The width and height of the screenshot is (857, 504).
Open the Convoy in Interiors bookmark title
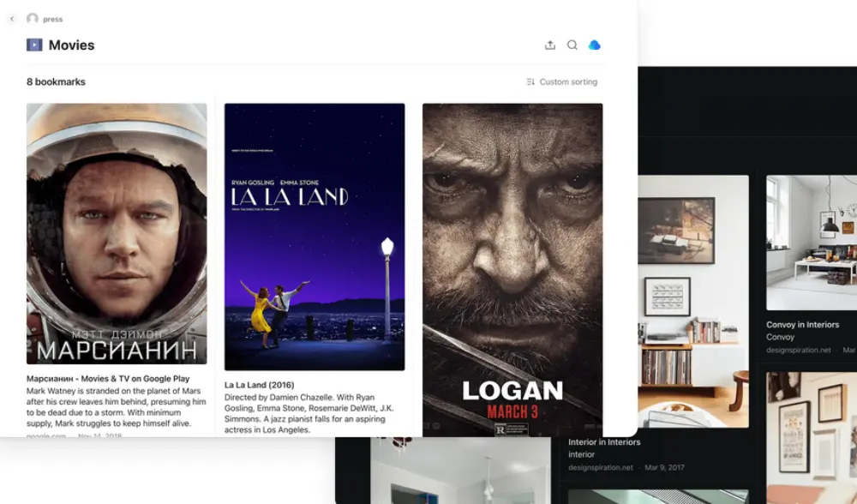[x=802, y=325]
